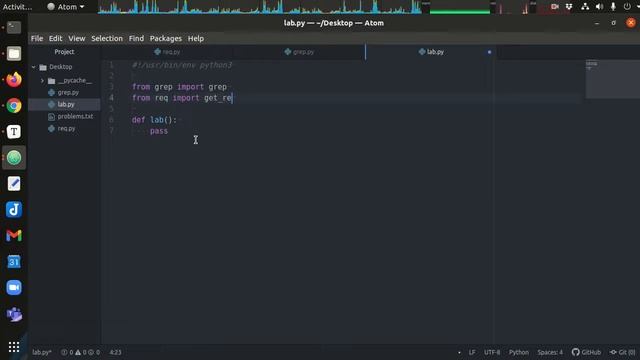Image resolution: width=640 pixels, height=360 pixels.
Task: Open the Edit menu
Action: click(56, 38)
